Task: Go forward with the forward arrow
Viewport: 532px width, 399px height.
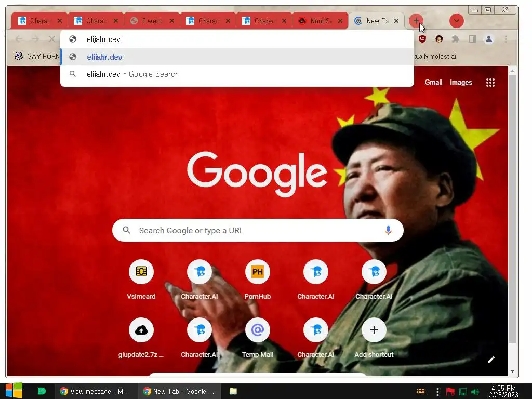Action: [x=35, y=39]
